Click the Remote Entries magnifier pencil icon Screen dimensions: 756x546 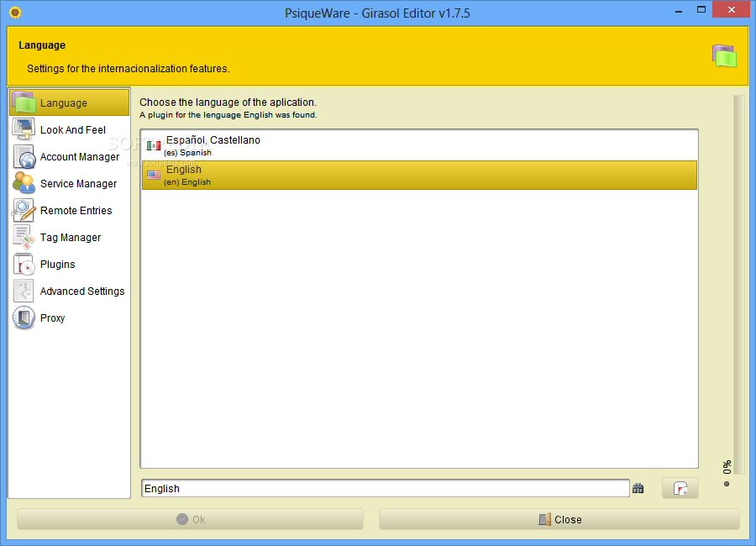24,210
